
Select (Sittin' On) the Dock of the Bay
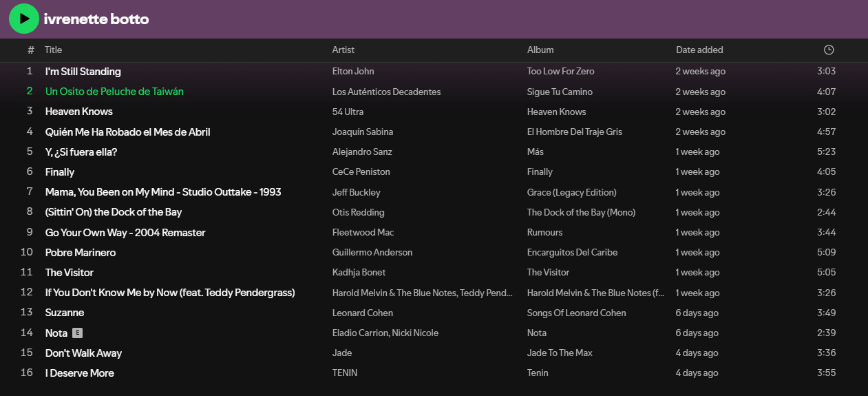coord(114,212)
